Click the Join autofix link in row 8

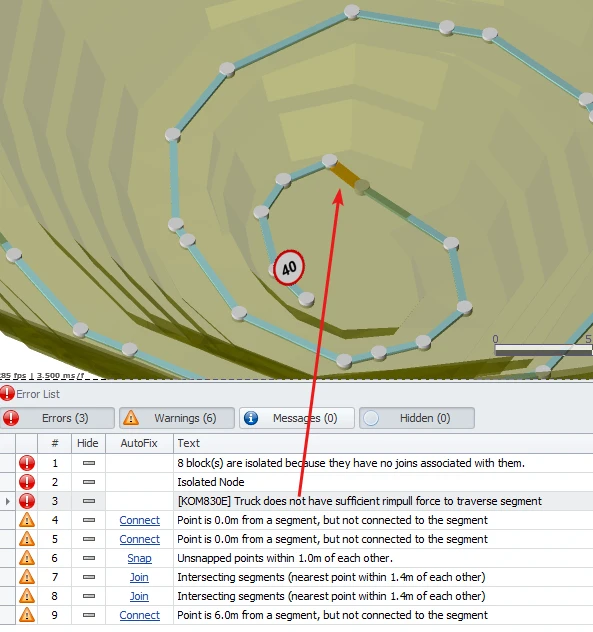(x=139, y=596)
